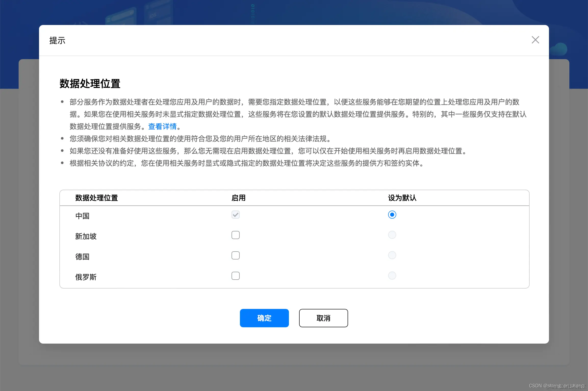Image resolution: width=588 pixels, height=391 pixels.
Task: Click the 提示 dialog title
Action: 57,40
